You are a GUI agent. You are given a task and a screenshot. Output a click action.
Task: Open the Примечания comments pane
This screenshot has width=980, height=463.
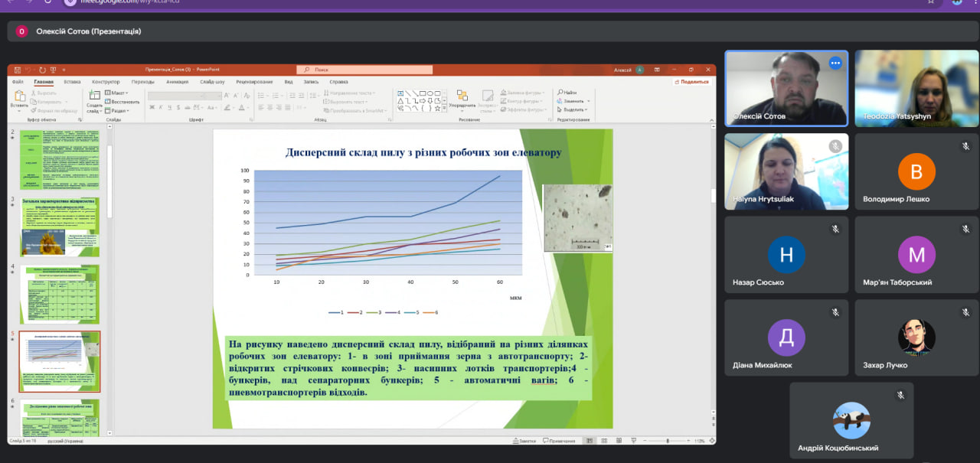click(x=558, y=441)
